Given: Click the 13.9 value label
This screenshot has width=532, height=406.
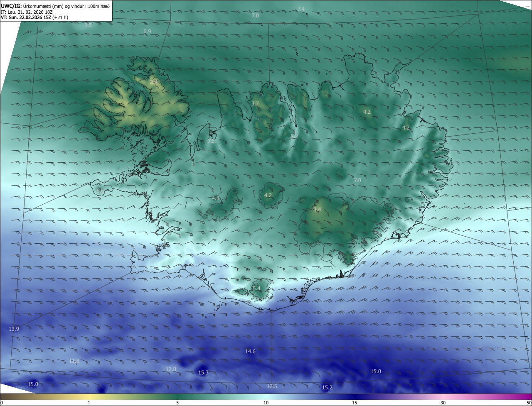Looking at the screenshot, I should tap(14, 329).
